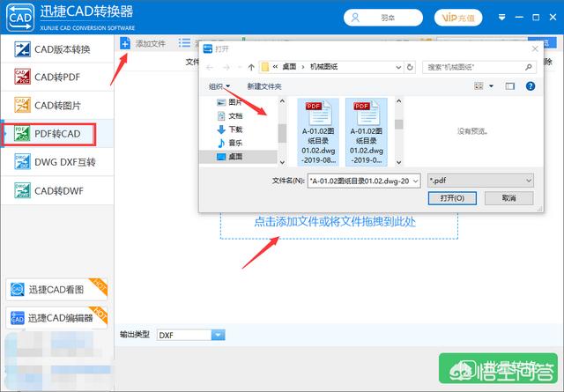The height and width of the screenshot is (392, 564).
Task: Go up one folder level in dialog
Action: coord(251,66)
